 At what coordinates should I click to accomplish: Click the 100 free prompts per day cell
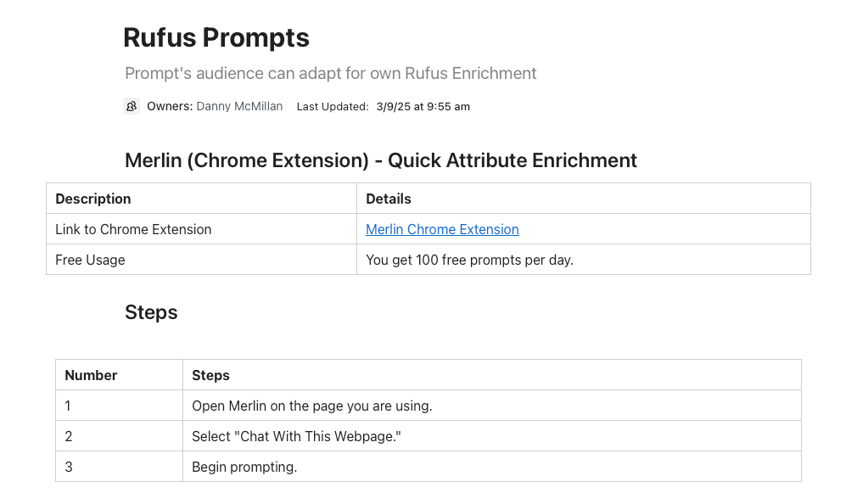[x=469, y=260]
